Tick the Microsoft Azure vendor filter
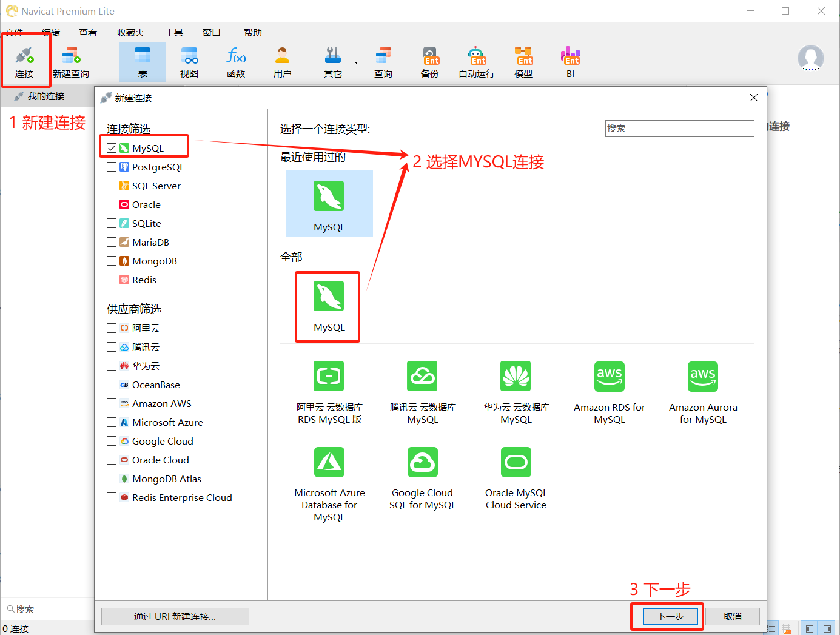840x635 pixels. point(112,422)
